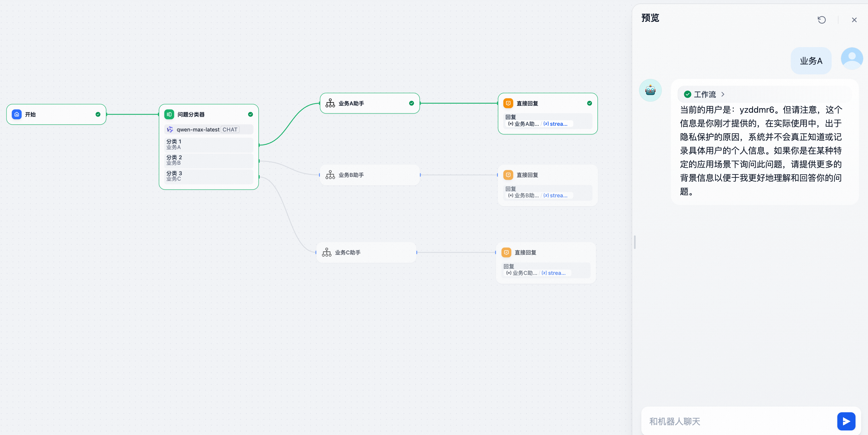This screenshot has height=435, width=868.
Task: Click green check status on 业务A助手 node
Action: 412,103
